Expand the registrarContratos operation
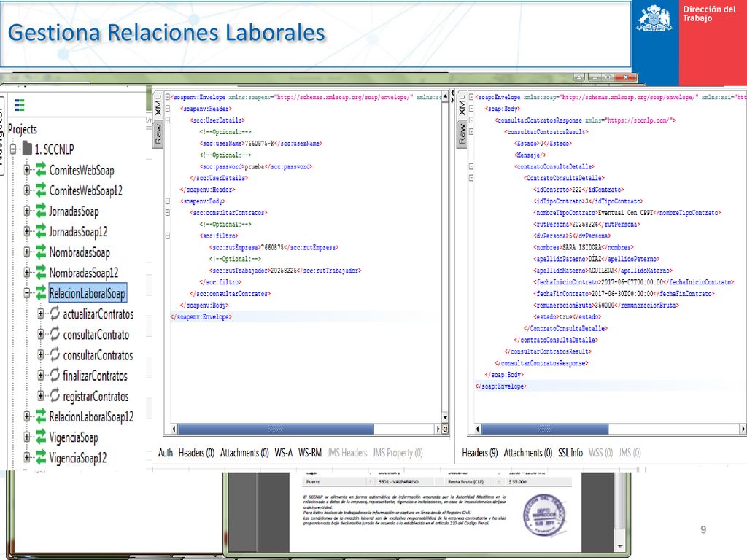Viewport: 747px width, 560px height. [41, 396]
